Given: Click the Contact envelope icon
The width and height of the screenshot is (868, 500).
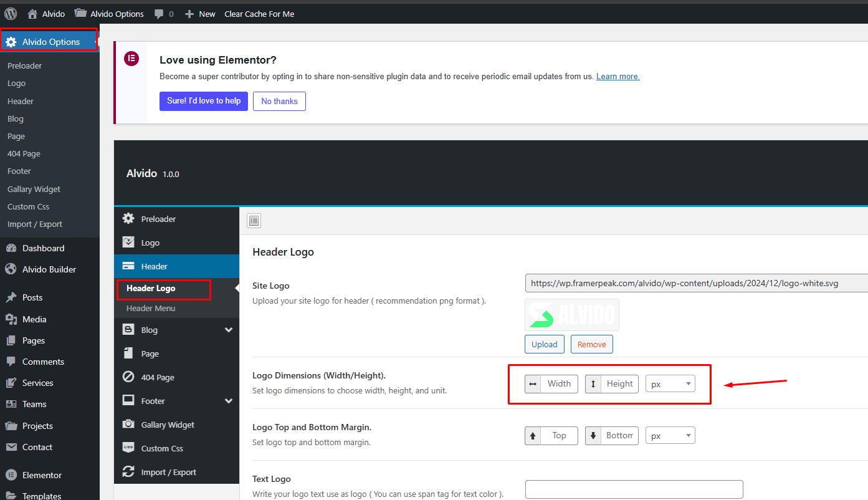Looking at the screenshot, I should point(11,447).
